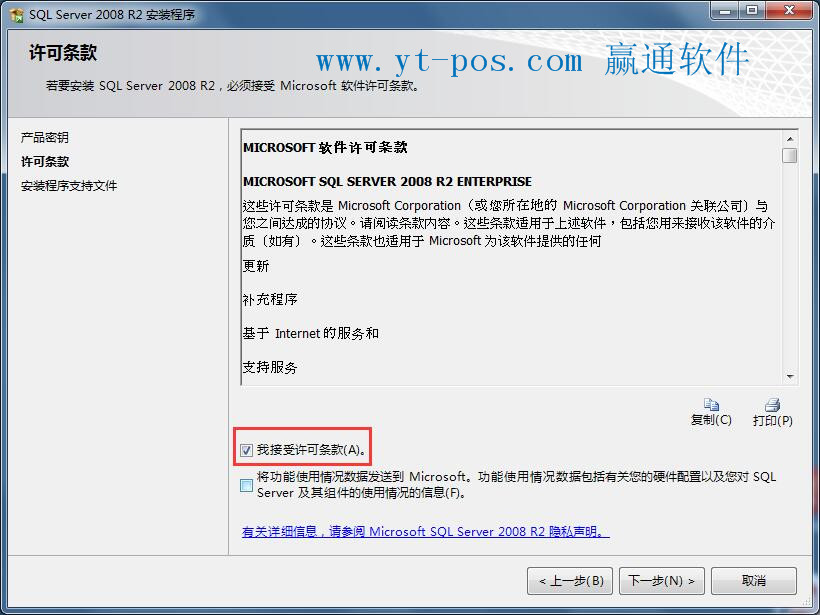Enable sending feature usage data to Microsoft
Screen dimensions: 820x615
pyautogui.click(x=246, y=485)
